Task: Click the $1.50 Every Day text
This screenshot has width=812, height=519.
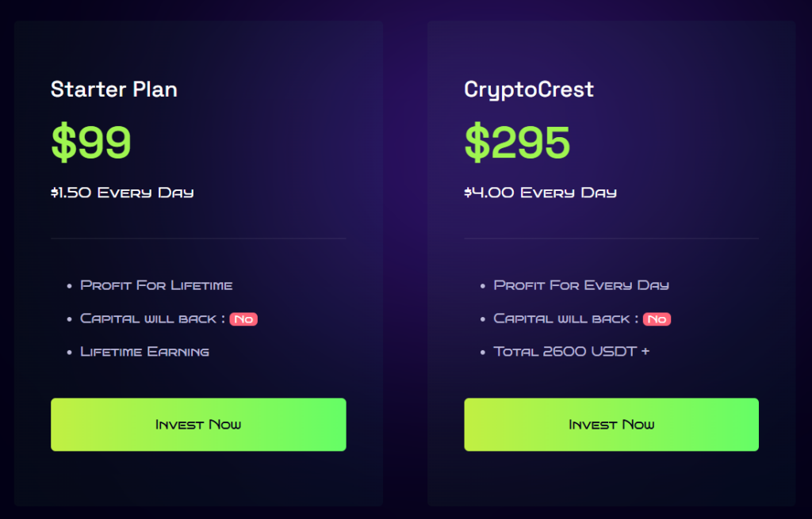Action: pyautogui.click(x=122, y=193)
